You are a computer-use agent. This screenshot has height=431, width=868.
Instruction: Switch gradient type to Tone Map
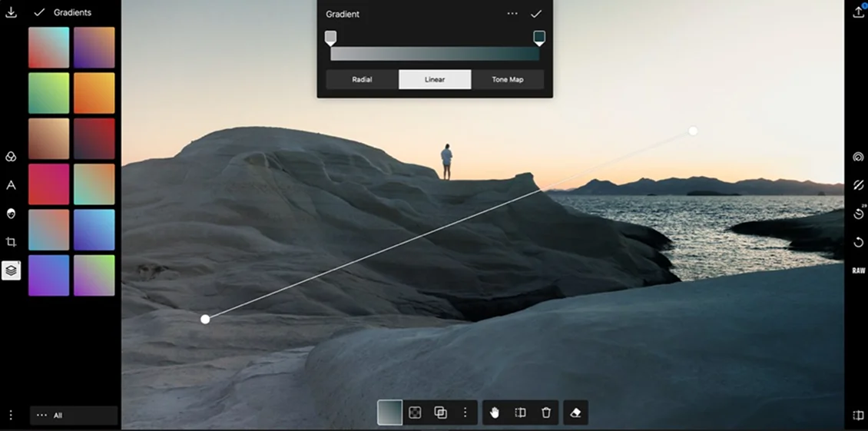click(x=507, y=80)
